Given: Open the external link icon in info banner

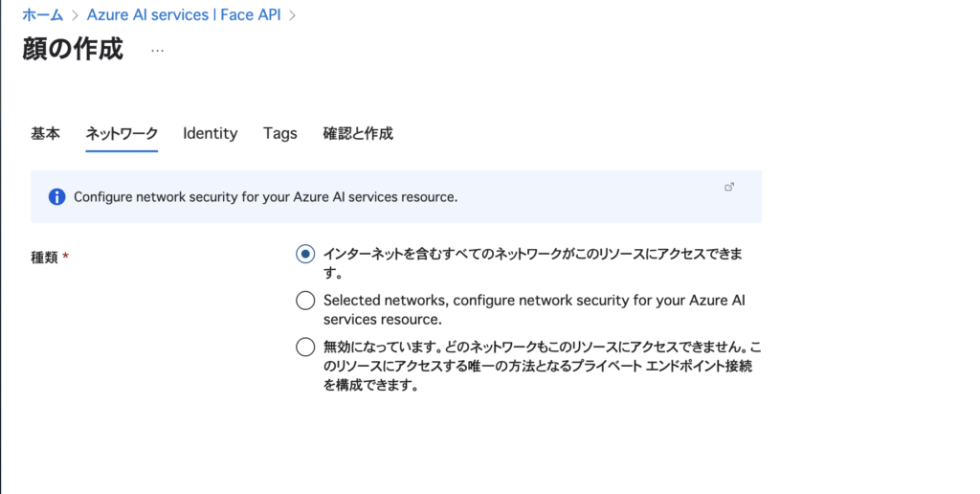Looking at the screenshot, I should (728, 187).
